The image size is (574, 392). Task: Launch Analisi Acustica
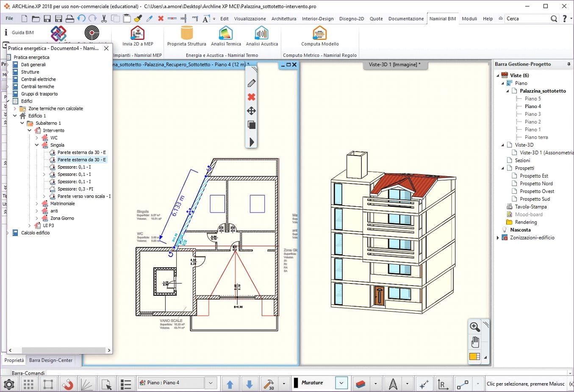tap(262, 36)
